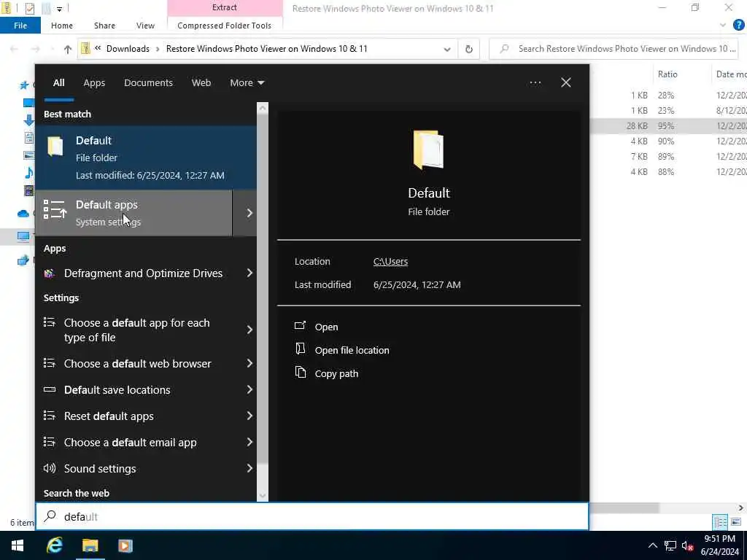Go up one folder level in Explorer
The image size is (747, 560).
point(68,49)
